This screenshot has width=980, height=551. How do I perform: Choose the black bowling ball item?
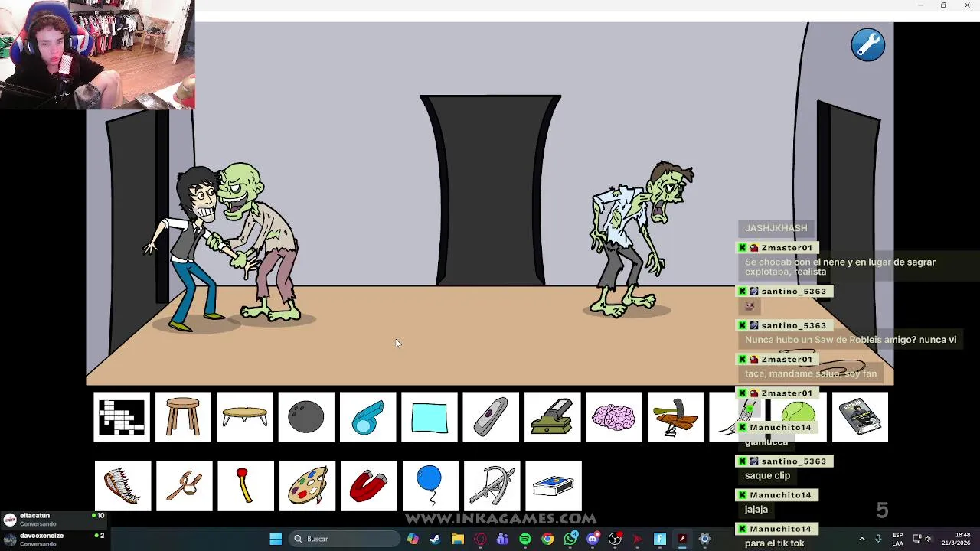[306, 417]
